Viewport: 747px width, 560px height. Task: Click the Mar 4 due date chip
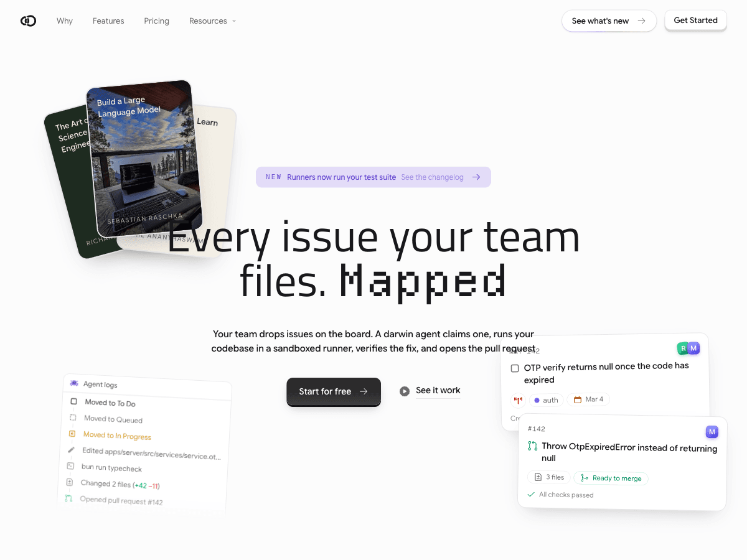tap(588, 399)
